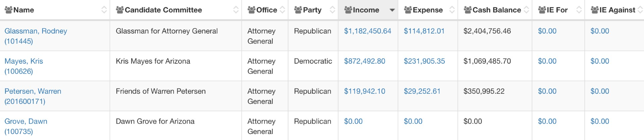Click the group icon next to Expense
This screenshot has width=644, height=140.
(408, 10)
